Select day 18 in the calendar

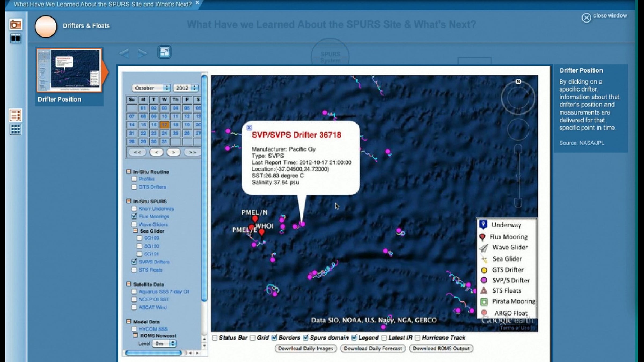point(176,125)
